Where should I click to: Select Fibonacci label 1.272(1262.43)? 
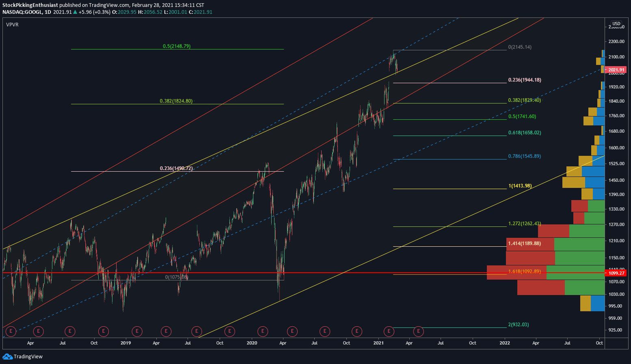pos(525,224)
